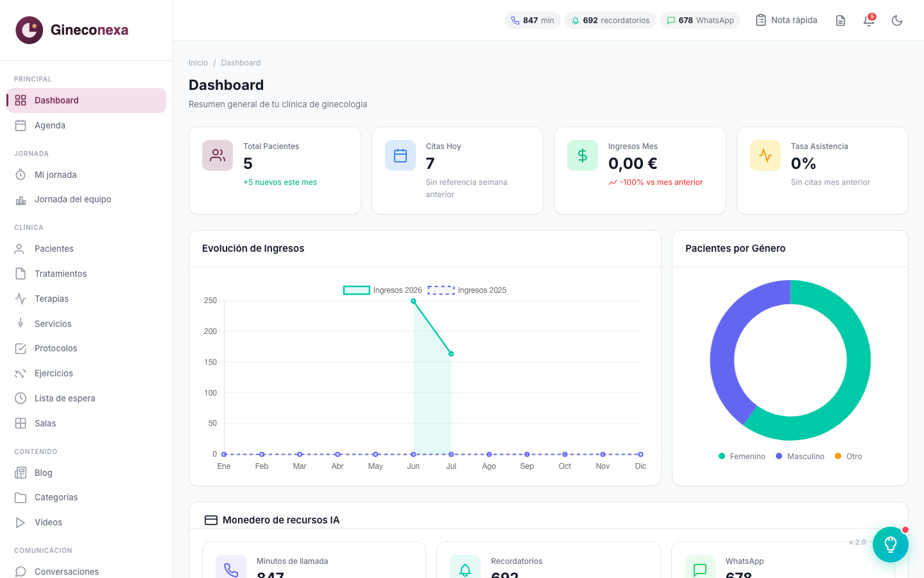Click the Tasa Asistencia activity icon
Image resolution: width=924 pixels, height=578 pixels.
tap(766, 155)
